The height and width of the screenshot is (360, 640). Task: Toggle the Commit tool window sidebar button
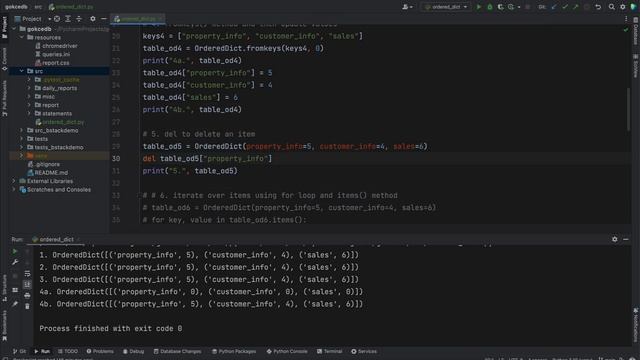click(x=4, y=59)
